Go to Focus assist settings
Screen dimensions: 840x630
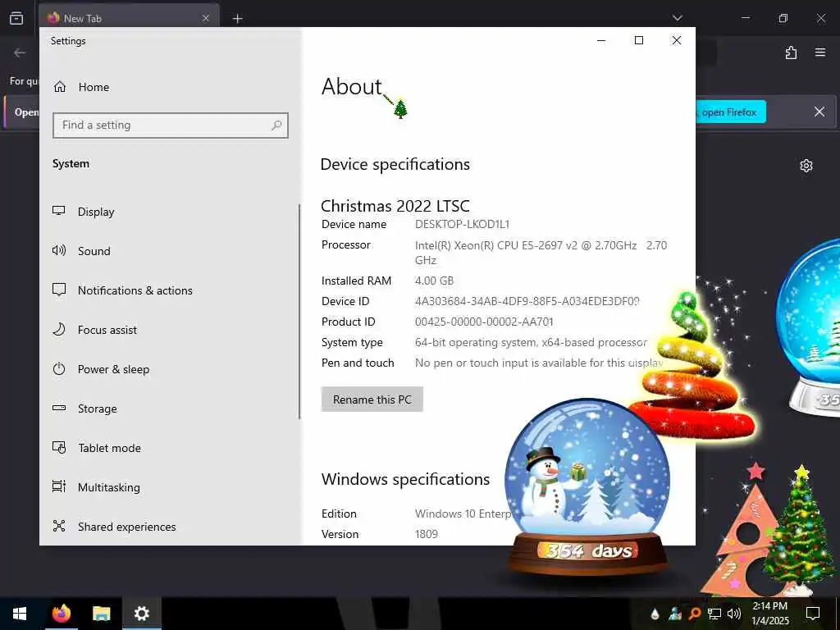tap(95, 330)
